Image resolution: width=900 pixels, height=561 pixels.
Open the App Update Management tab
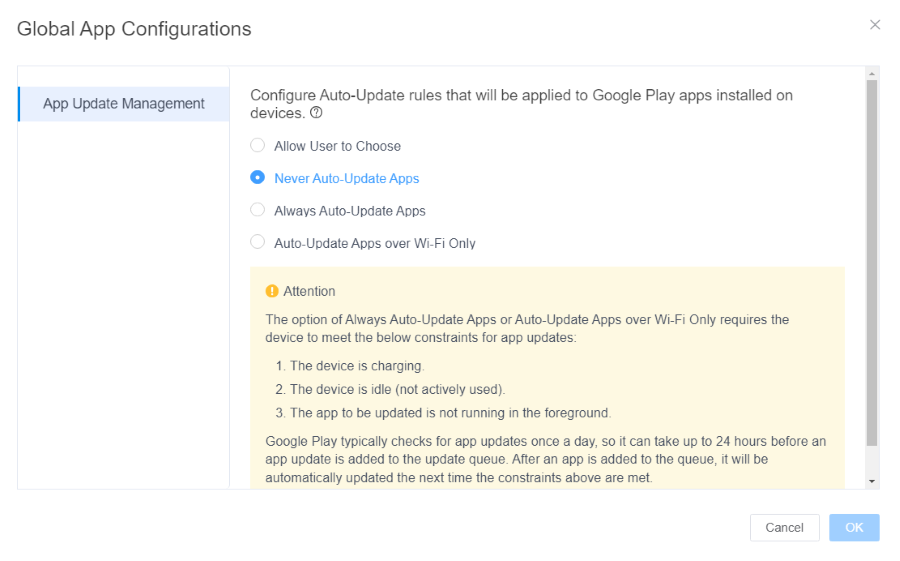pyautogui.click(x=124, y=104)
